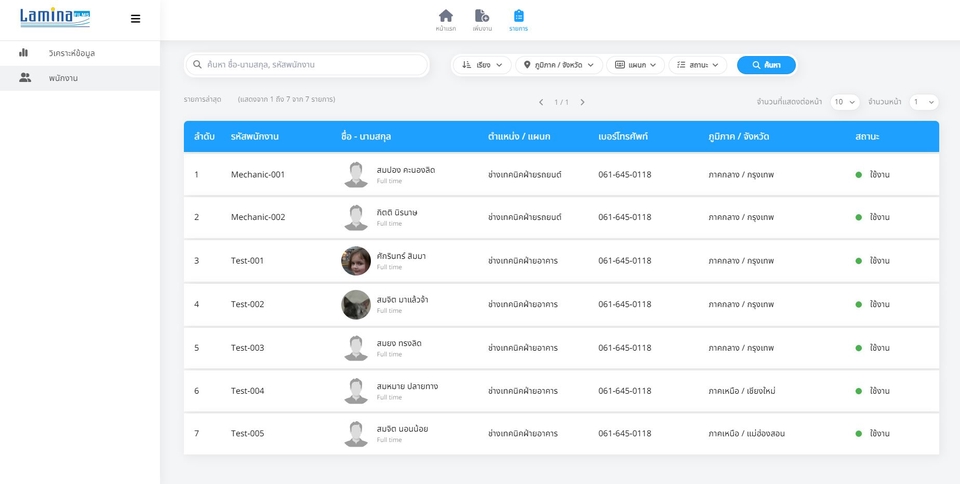Click the เบอร์โทรศัพท์ column header
The width and height of the screenshot is (960, 484).
tap(623, 136)
